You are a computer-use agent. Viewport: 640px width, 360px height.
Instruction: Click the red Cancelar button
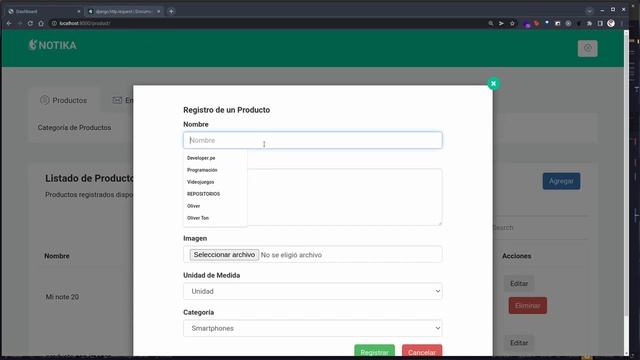pyautogui.click(x=422, y=352)
